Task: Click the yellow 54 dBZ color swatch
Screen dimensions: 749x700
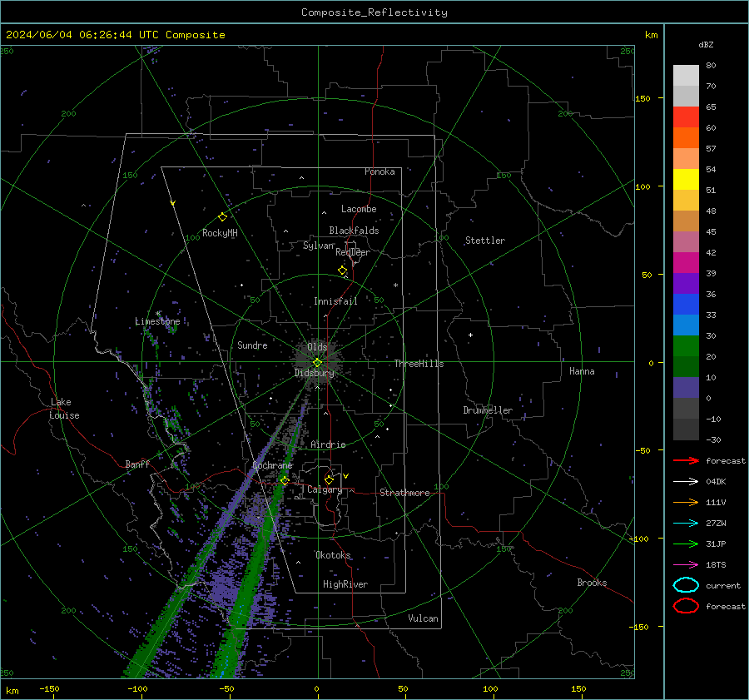Action: (686, 180)
